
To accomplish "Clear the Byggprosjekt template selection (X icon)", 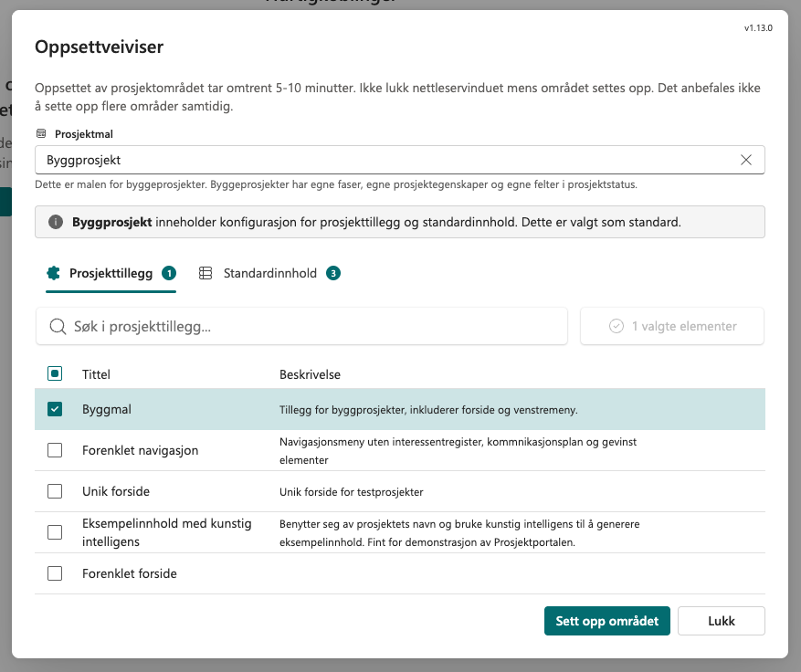I will 746,160.
